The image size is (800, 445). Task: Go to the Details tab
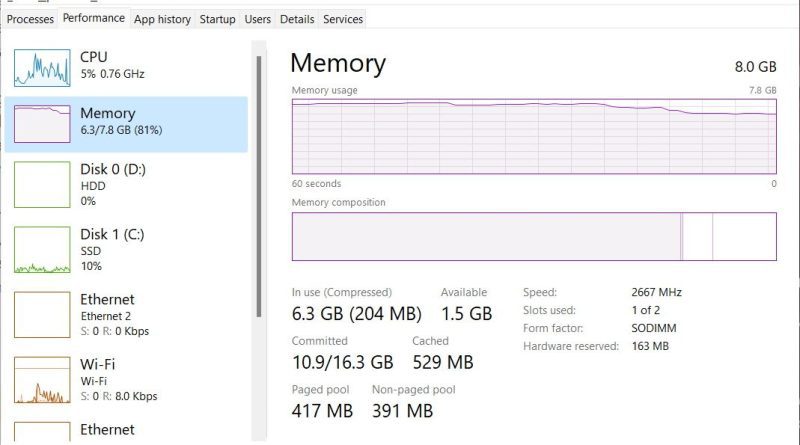[x=297, y=19]
